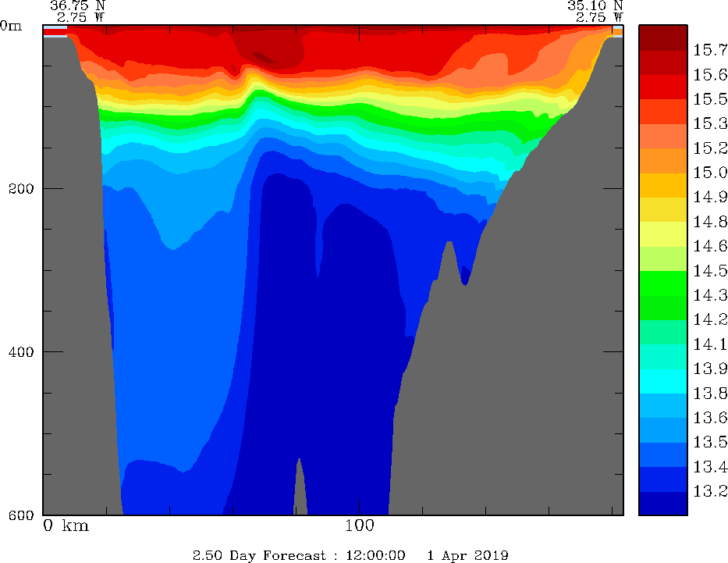This screenshot has width=728, height=563.
Task: Click the 14.8 colorbar value
Action: (710, 222)
